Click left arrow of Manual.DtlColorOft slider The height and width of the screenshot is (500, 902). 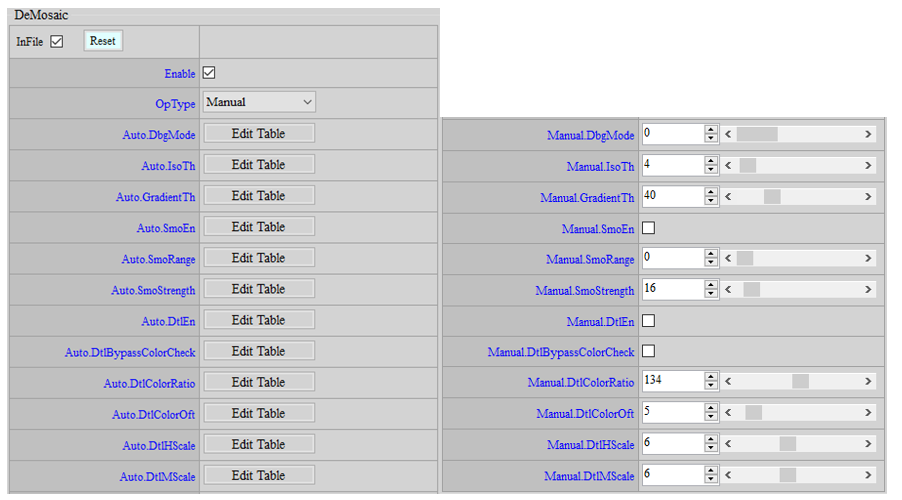(729, 413)
